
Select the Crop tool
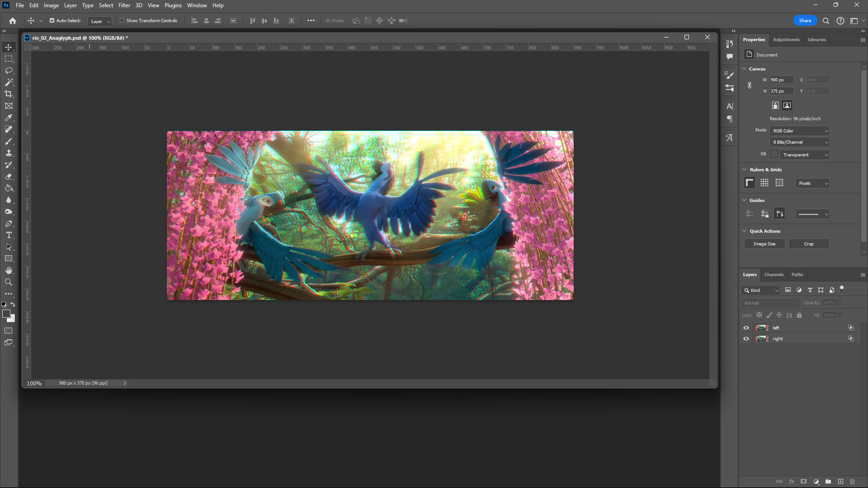point(9,94)
